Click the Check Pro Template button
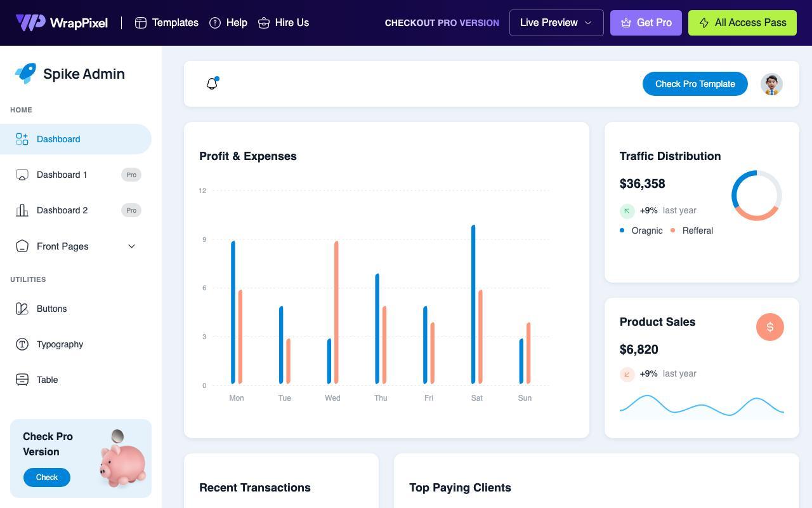 tap(695, 84)
